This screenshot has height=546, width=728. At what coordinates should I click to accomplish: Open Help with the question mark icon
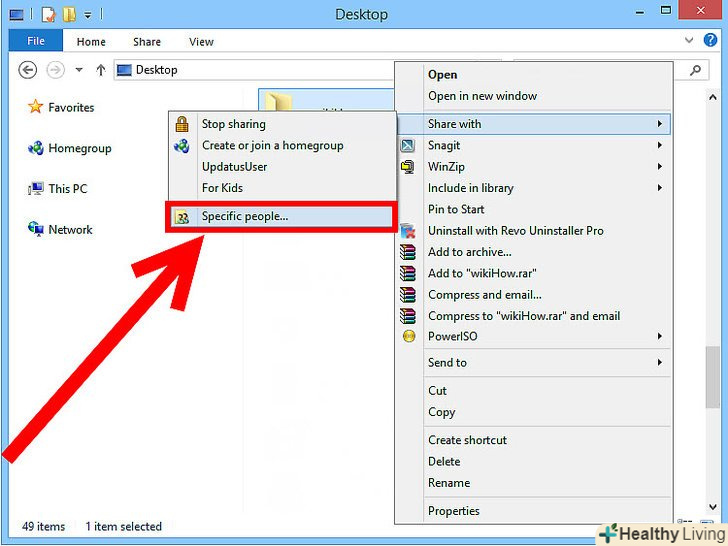710,40
